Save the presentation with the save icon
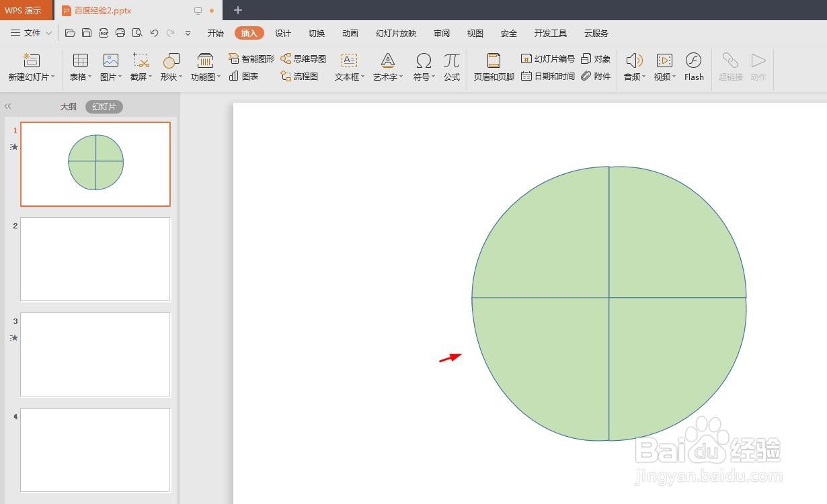The height and width of the screenshot is (504, 827). (x=87, y=33)
